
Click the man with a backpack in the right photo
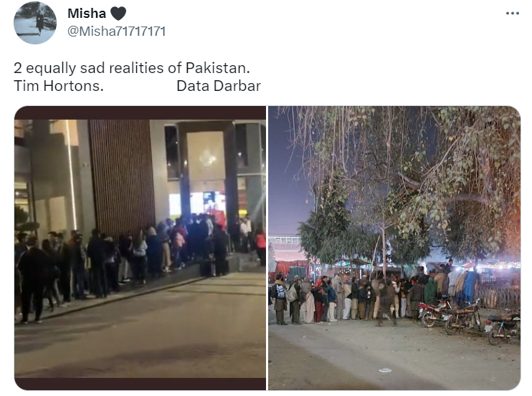tap(280, 300)
